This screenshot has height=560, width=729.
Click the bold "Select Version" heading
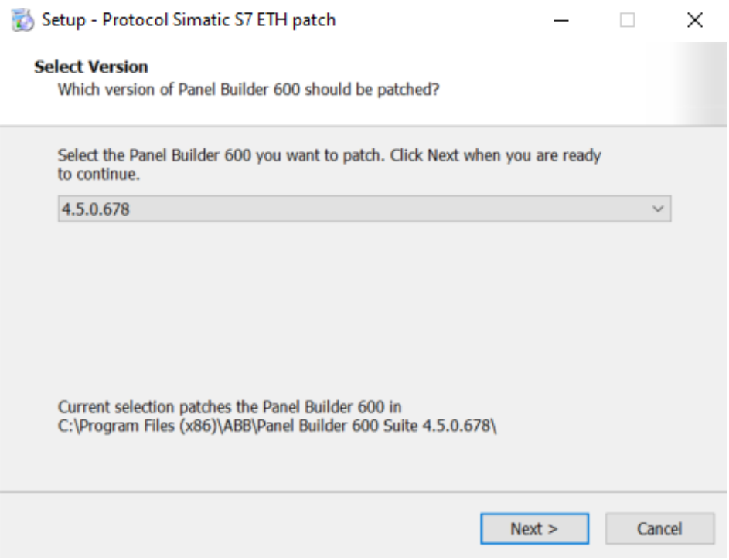(x=91, y=68)
